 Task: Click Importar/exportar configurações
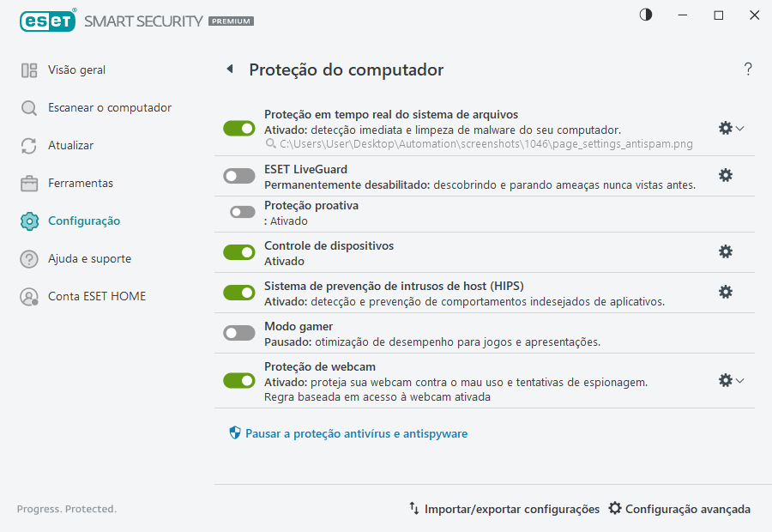(x=504, y=508)
